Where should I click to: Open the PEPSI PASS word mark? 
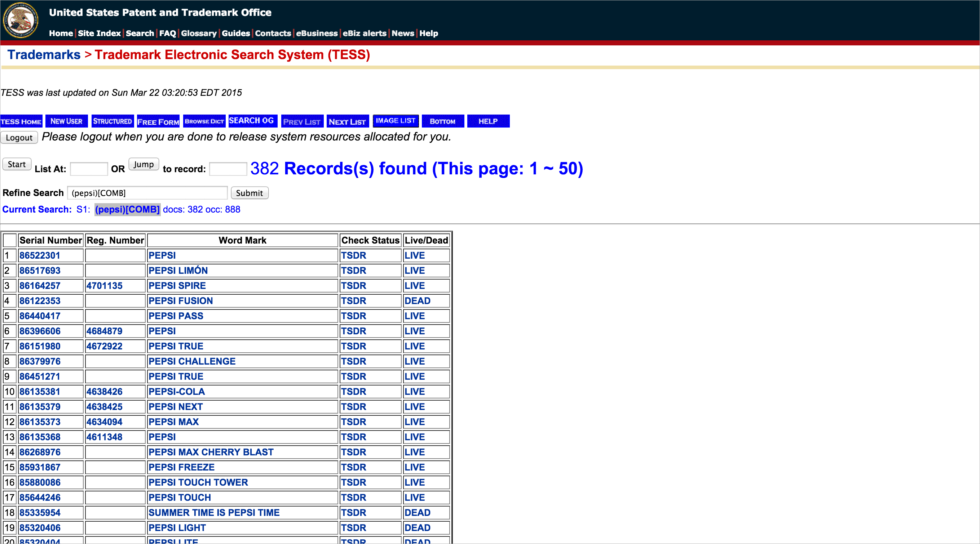176,316
